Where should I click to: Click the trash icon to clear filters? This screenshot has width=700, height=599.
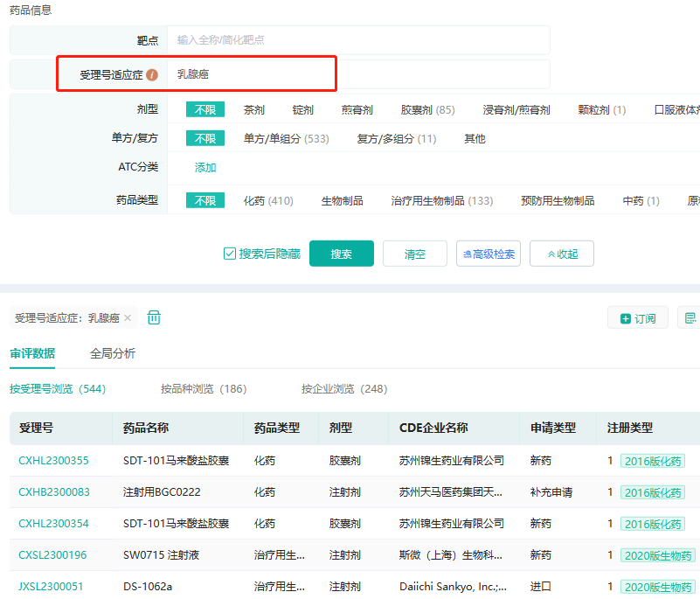click(x=154, y=317)
